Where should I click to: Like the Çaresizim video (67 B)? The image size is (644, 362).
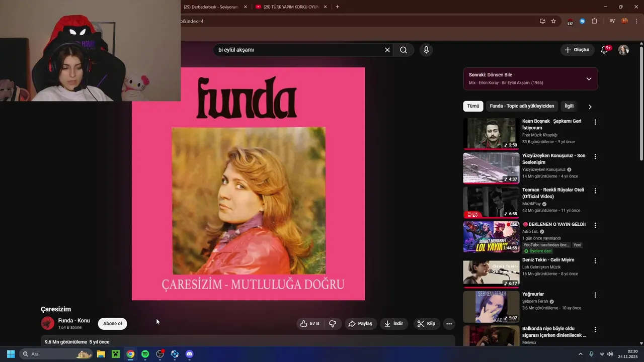[310, 324]
